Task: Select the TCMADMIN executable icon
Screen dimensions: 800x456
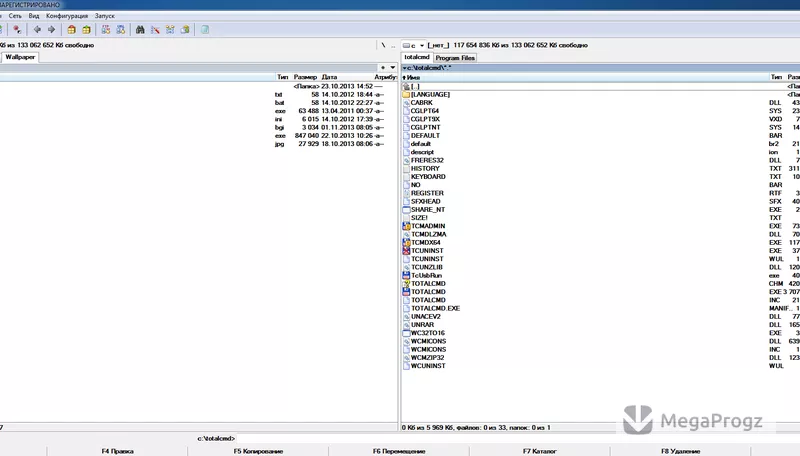Action: point(406,226)
